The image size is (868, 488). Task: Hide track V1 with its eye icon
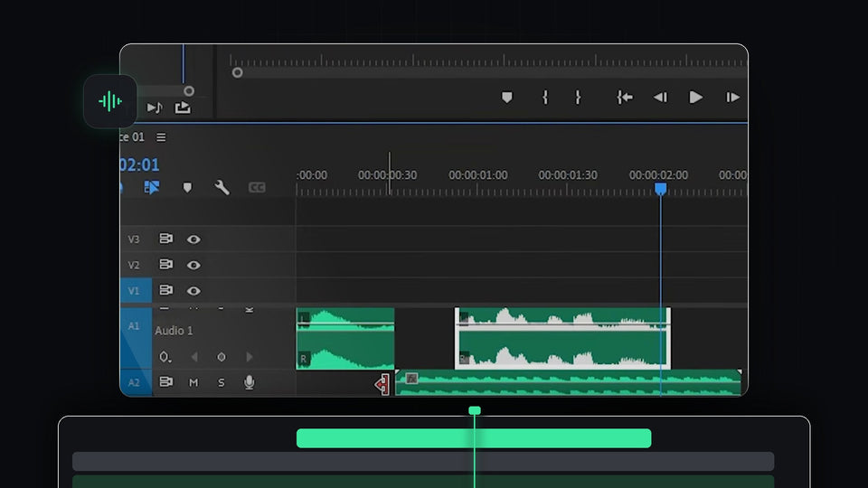point(193,290)
